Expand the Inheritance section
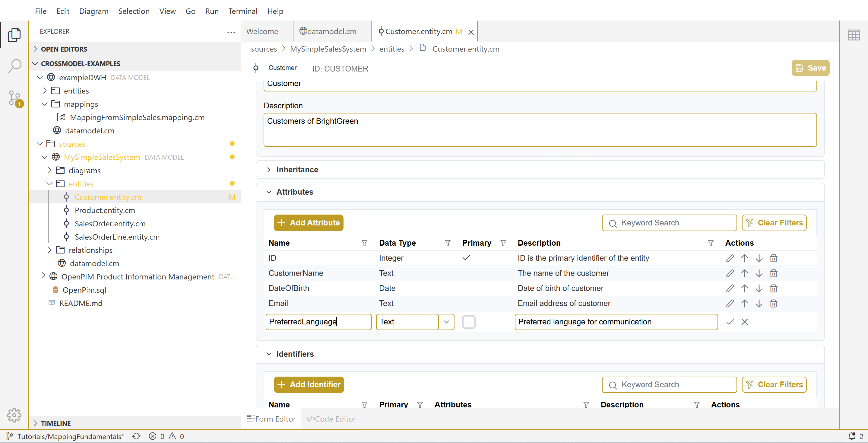The height and width of the screenshot is (443, 868). (x=296, y=170)
